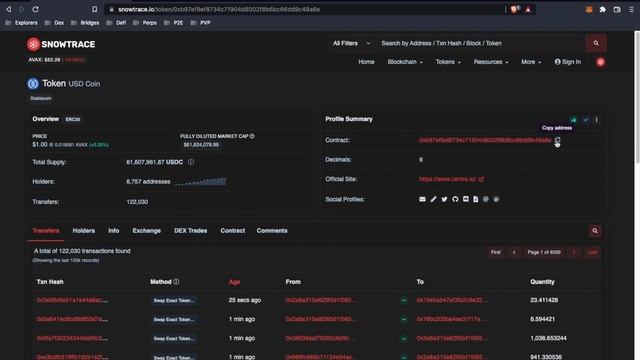Open the Defi bookmark folder

[116, 23]
